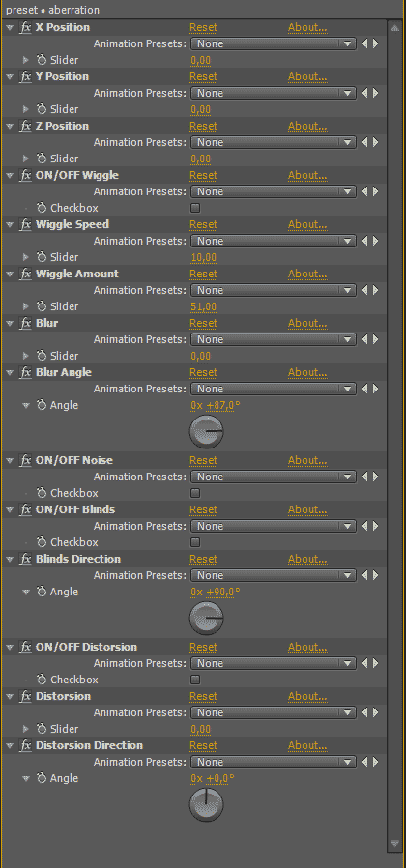Open About for the Blur effect
406x868 pixels.
tap(306, 323)
